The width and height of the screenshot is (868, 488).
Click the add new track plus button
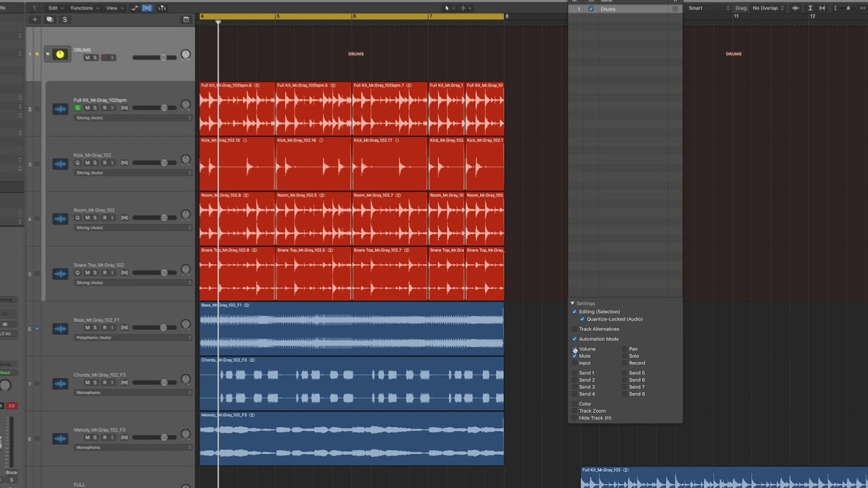click(35, 20)
